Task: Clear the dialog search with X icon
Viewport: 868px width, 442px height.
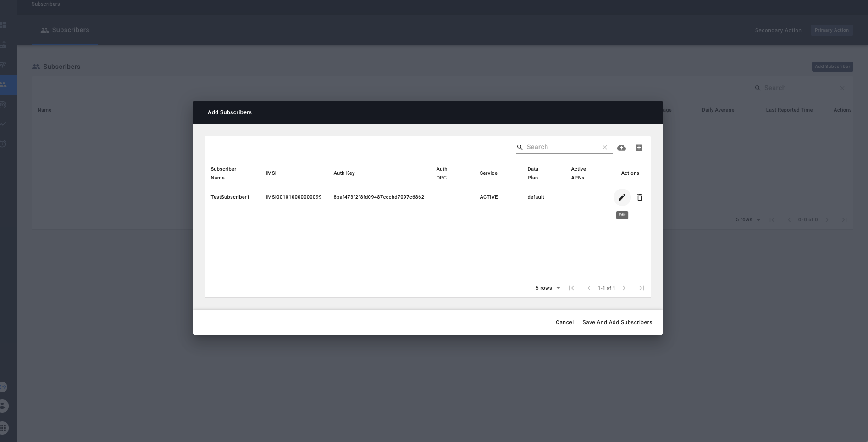Action: point(605,147)
